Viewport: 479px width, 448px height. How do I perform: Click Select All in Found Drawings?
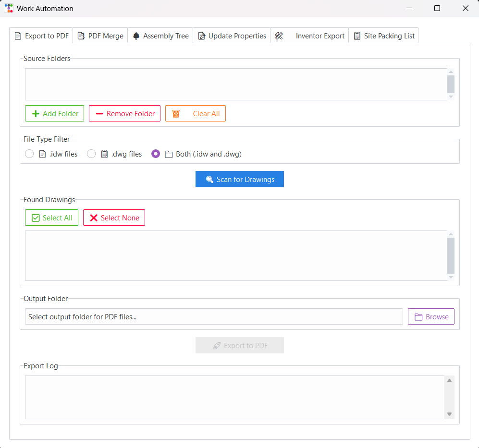[x=51, y=218]
